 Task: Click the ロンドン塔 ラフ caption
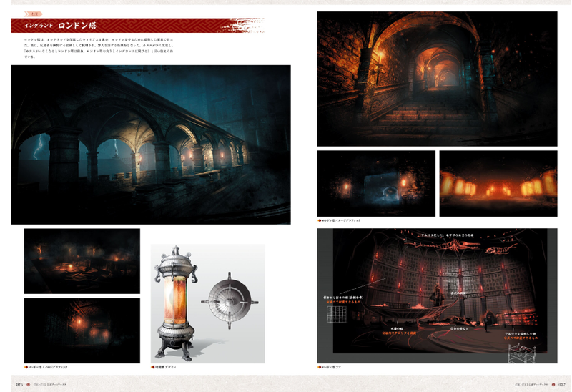point(331,367)
